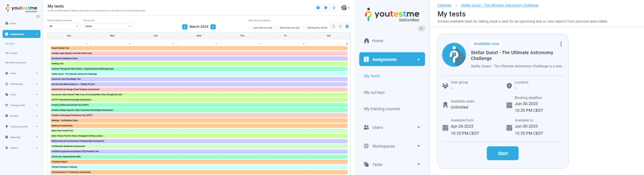Open Stellar Quest calendar entry in March grid
The image size is (644, 175).
pyautogui.click(x=199, y=74)
